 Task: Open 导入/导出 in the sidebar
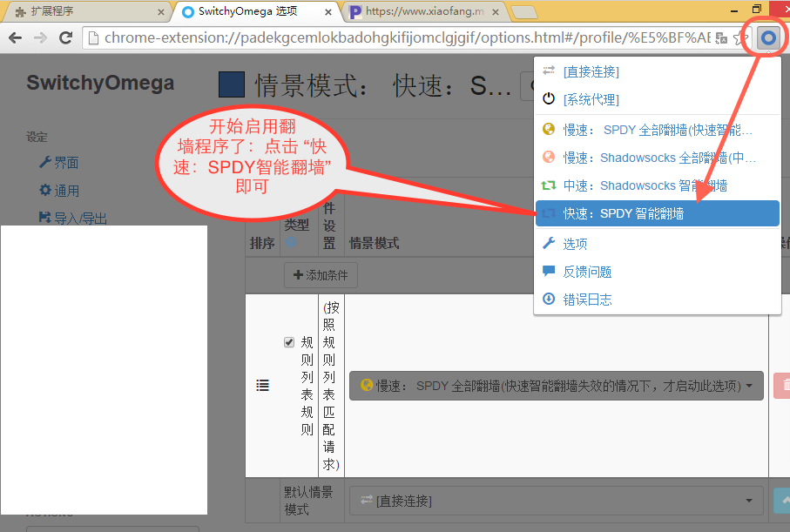(73, 219)
